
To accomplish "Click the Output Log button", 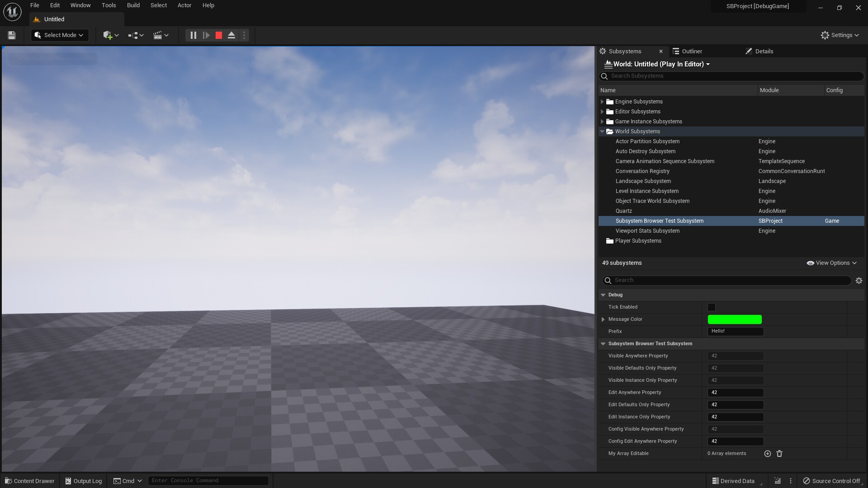I will [x=84, y=481].
